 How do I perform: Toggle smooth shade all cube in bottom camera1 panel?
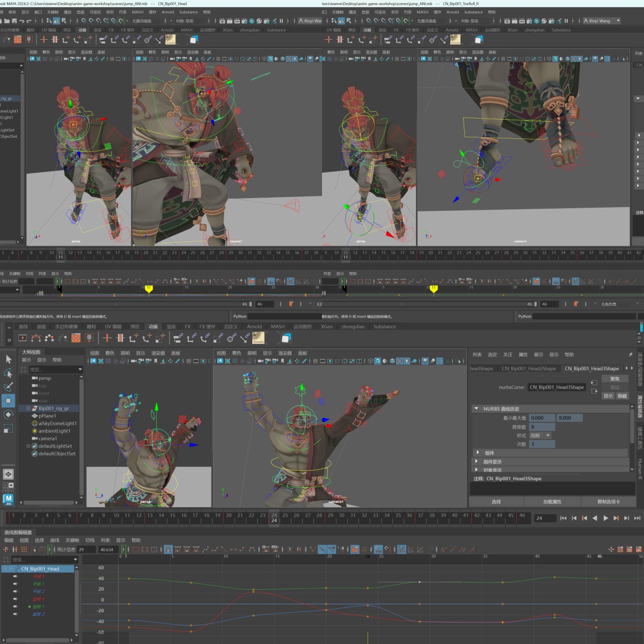pos(378,361)
